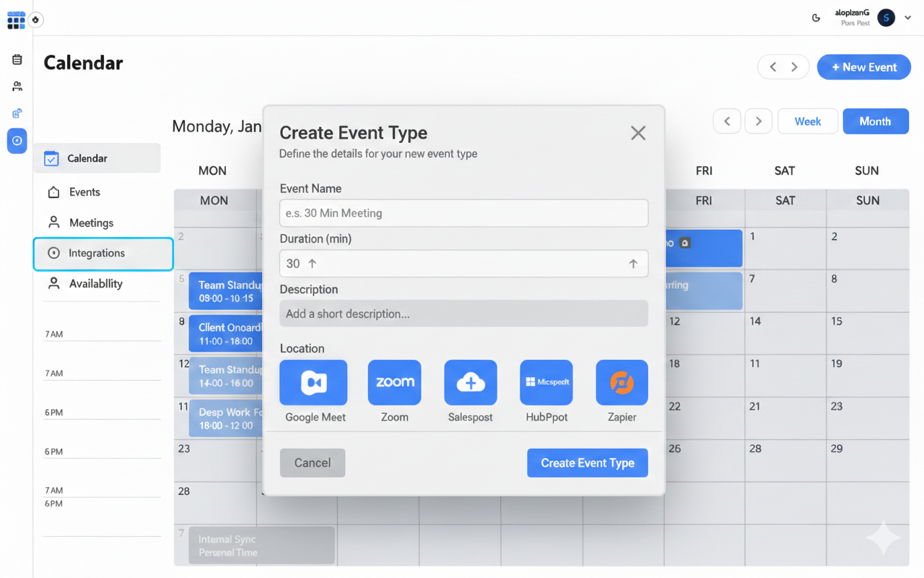
Task: Click the Event Name input field
Action: coord(463,213)
